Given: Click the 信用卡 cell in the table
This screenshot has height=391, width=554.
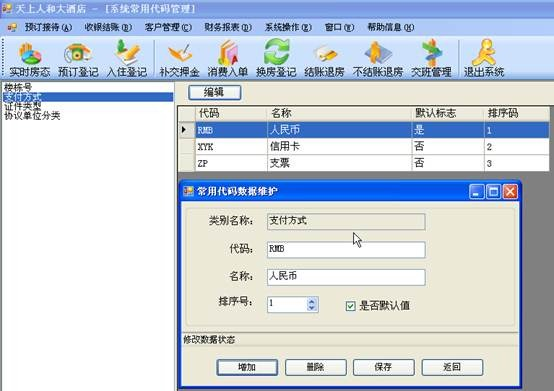Looking at the screenshot, I should point(340,147).
